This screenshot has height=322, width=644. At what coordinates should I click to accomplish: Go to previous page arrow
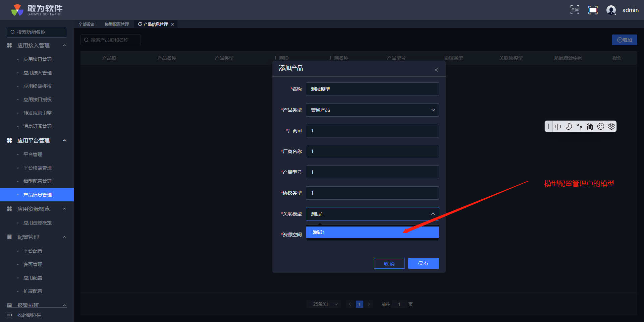350,304
